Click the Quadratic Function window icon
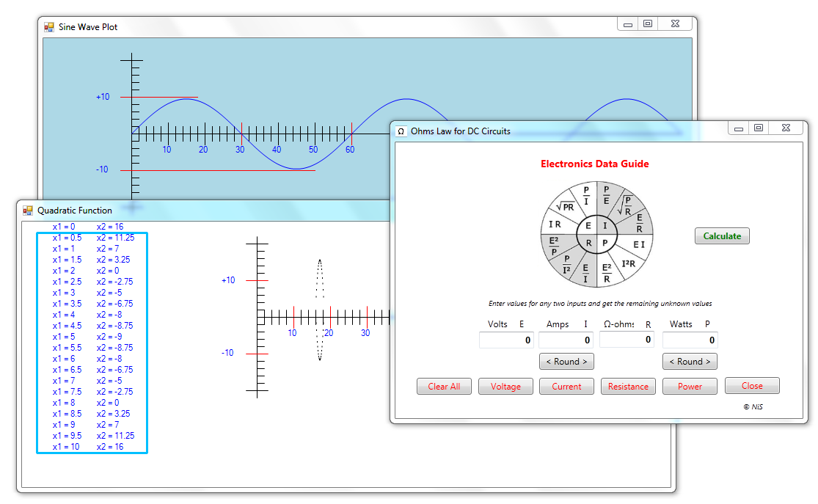 28,211
